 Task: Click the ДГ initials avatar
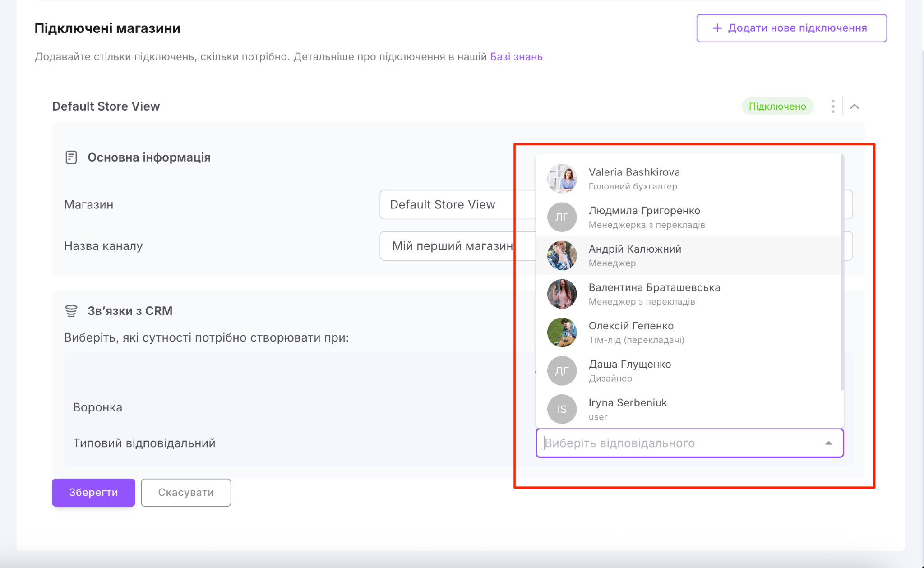pos(562,370)
